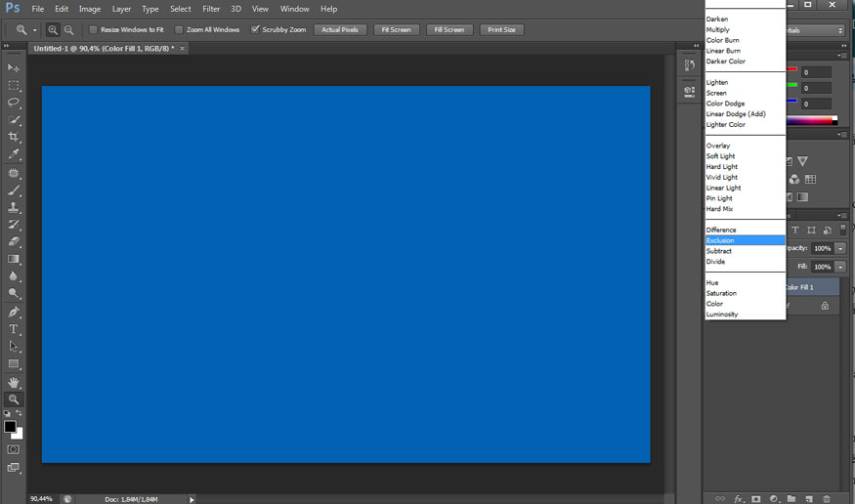Choose Multiply from the blend mode list
The height and width of the screenshot is (504, 855).
pos(718,30)
